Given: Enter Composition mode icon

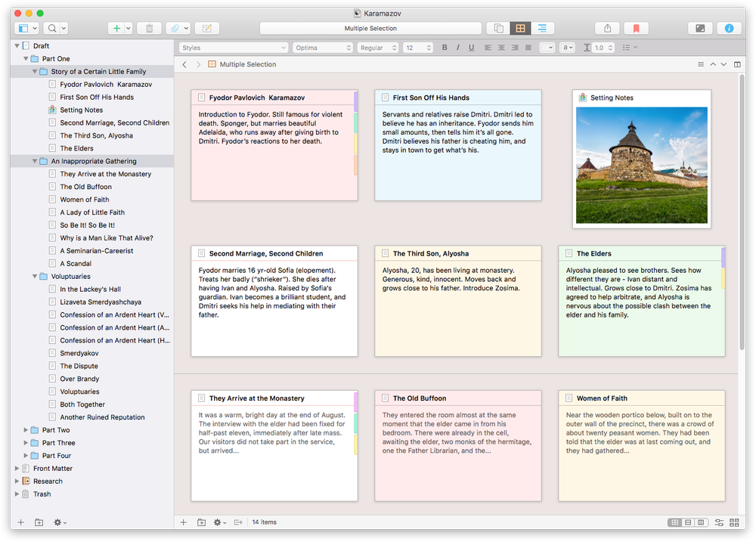Looking at the screenshot, I should pos(700,29).
